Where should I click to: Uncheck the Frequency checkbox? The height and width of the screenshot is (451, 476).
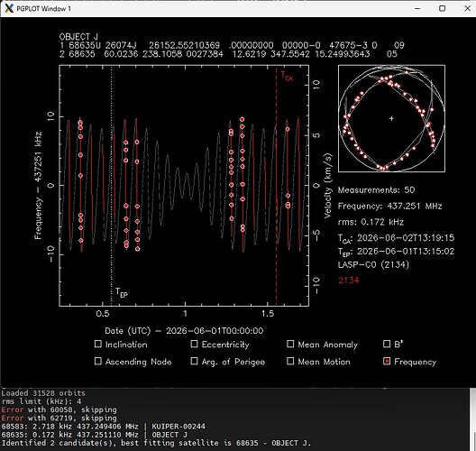click(x=387, y=361)
